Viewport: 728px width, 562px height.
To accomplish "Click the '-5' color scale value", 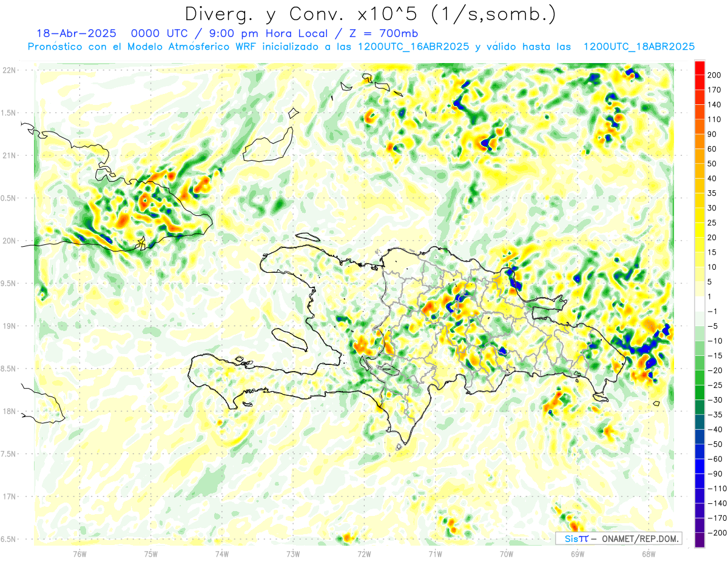I will pos(713,326).
